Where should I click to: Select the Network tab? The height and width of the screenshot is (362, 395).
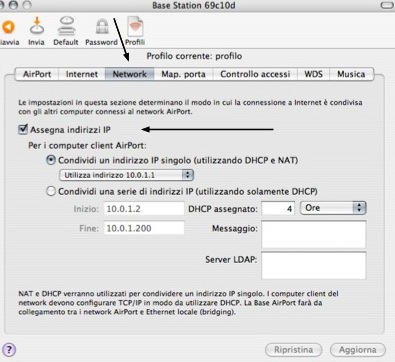[130, 74]
